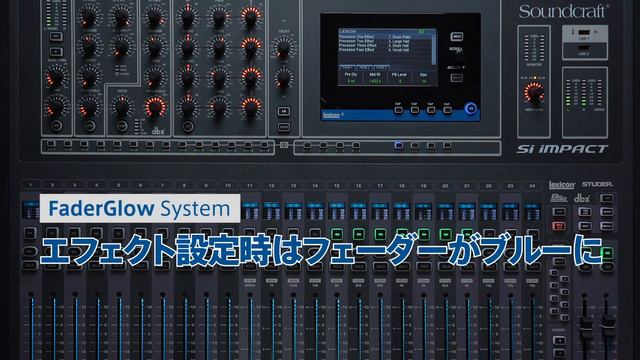Toggle channel 18 green ON button
The height and width of the screenshot is (360, 640).
(402, 234)
